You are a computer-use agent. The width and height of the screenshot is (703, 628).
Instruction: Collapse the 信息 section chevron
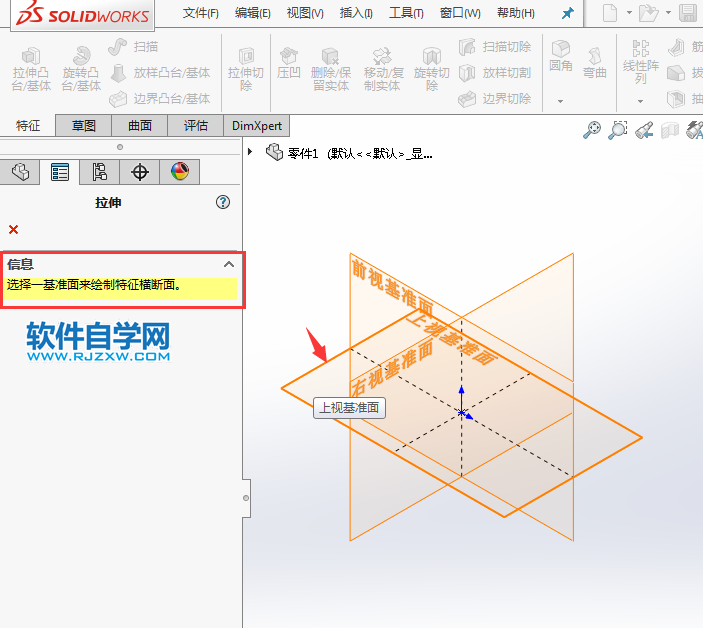pyautogui.click(x=229, y=264)
